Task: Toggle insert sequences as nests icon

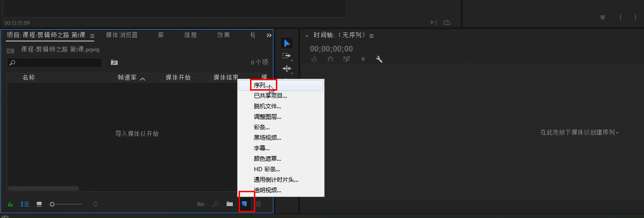Action: coord(314,59)
